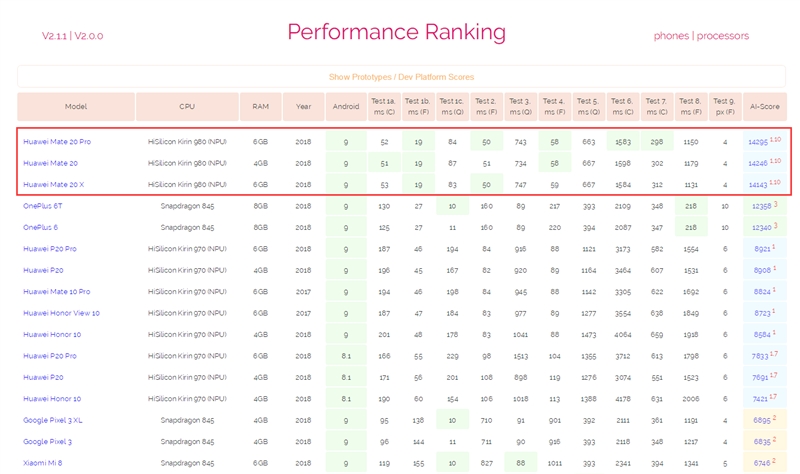
Task: Click the Android column header
Action: (x=345, y=106)
